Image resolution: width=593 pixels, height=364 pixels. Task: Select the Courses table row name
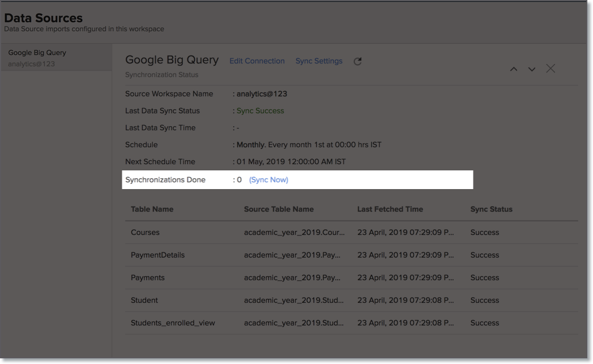[x=145, y=233]
